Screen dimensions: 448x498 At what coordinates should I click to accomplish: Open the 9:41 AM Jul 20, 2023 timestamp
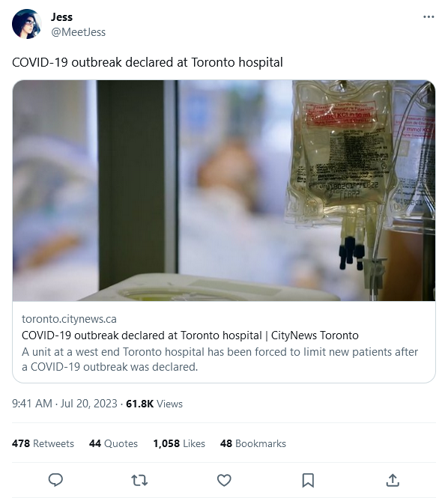tap(65, 404)
